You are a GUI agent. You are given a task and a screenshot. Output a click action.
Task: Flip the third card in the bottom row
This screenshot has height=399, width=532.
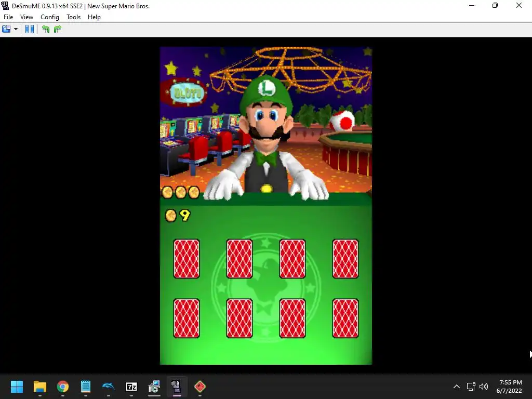coord(292,318)
